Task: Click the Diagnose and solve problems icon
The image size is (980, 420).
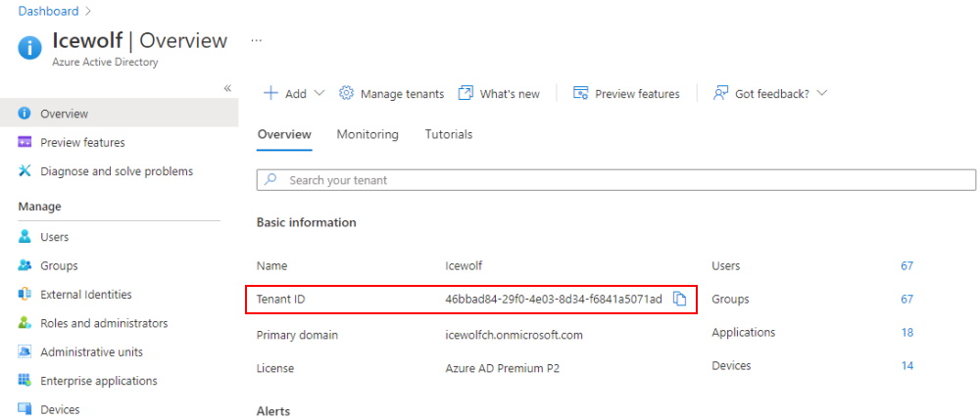Action: 24,171
